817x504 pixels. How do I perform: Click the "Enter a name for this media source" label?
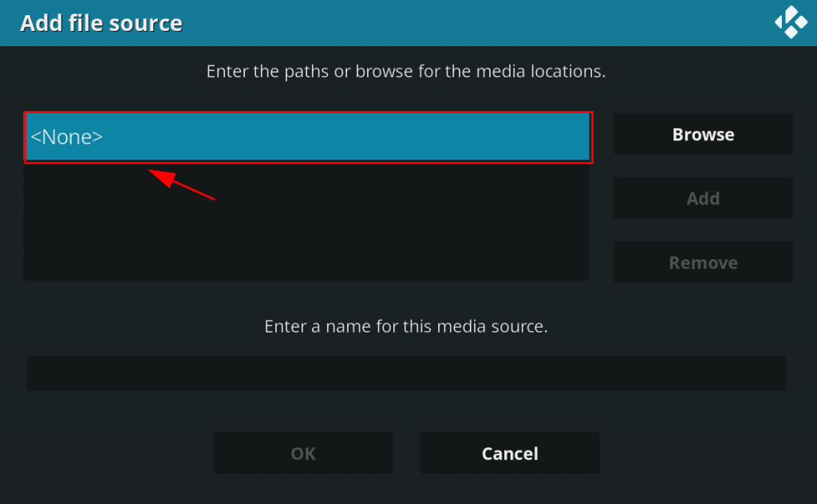pos(405,326)
